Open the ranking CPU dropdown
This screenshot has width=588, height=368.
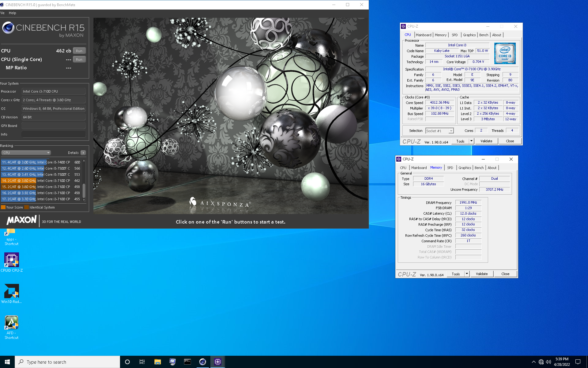tap(26, 153)
